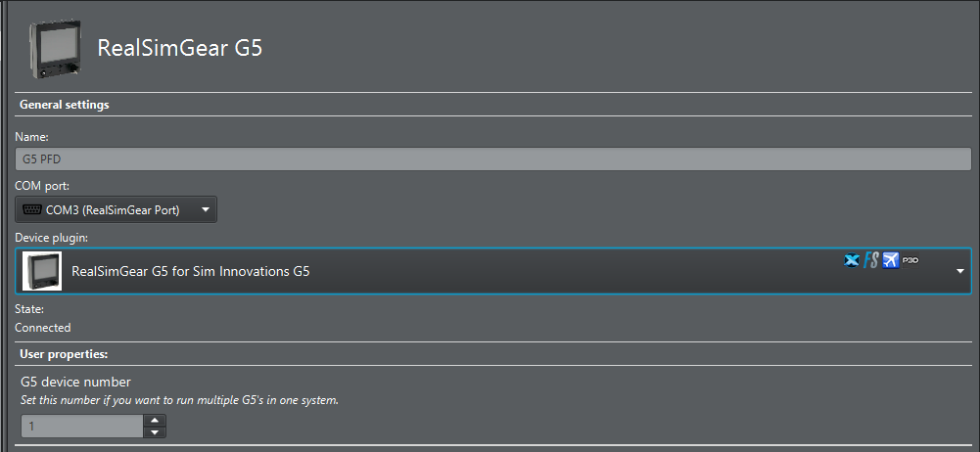
Task: Click the User properties section header
Action: tap(64, 353)
